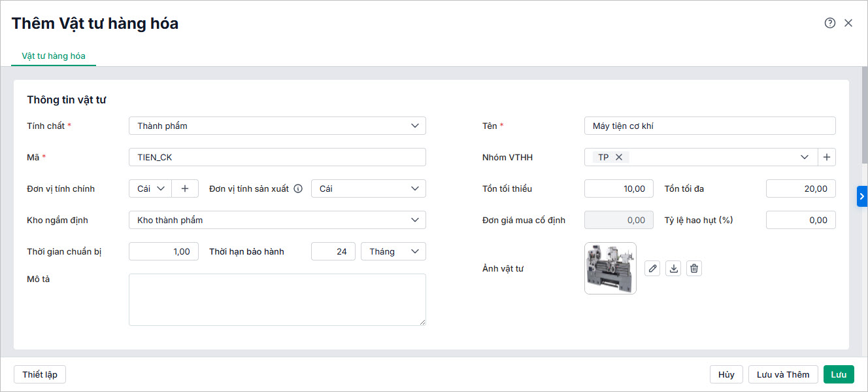Click the Lưu và Thêm button
Viewport: 868px width, 392px height.
[x=783, y=374]
